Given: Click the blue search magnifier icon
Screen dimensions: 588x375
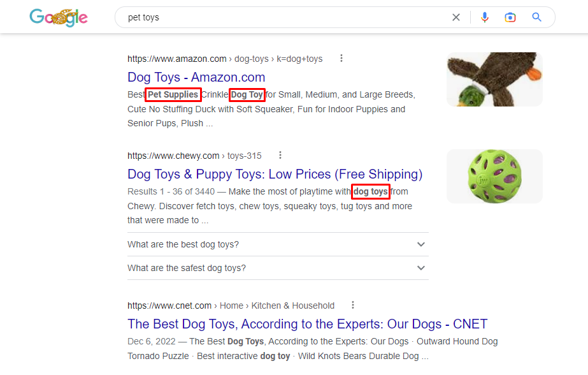Looking at the screenshot, I should [536, 17].
